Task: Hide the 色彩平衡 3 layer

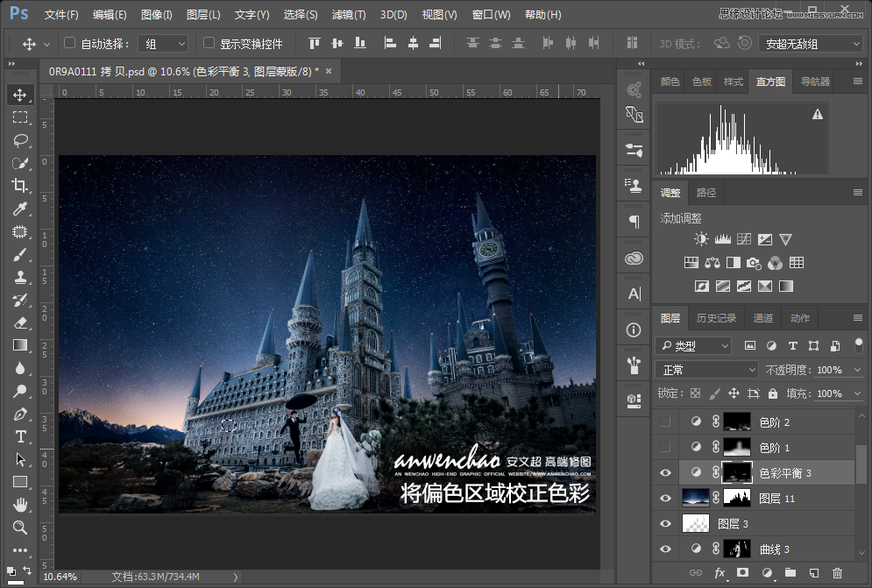Action: click(665, 473)
